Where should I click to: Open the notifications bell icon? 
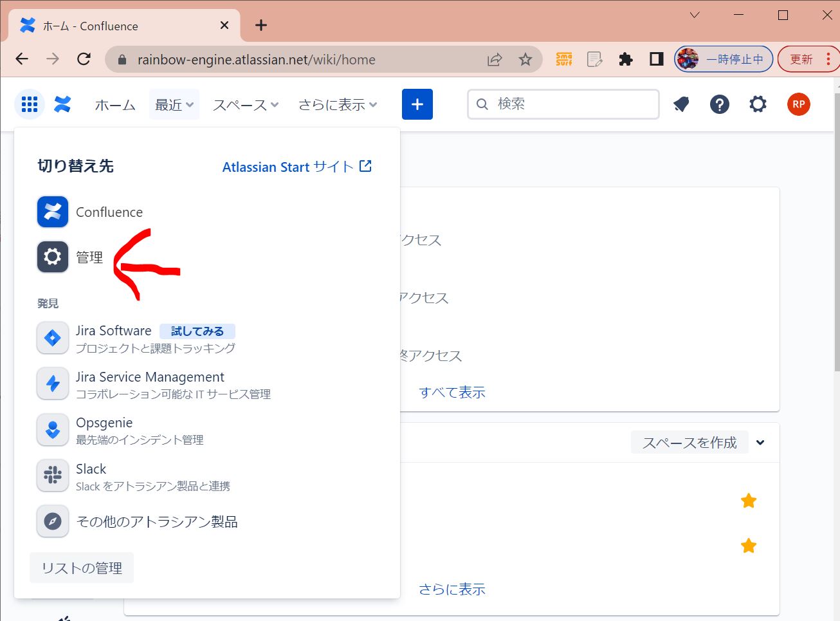point(681,104)
